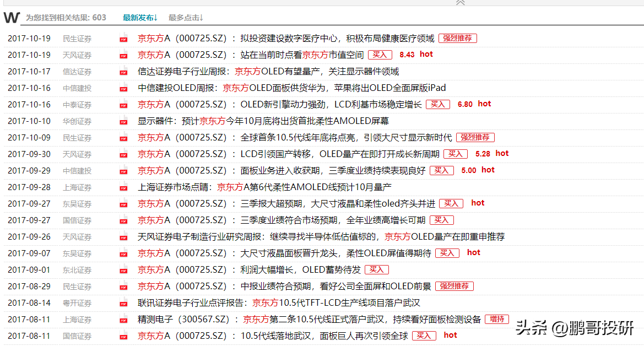Open PDF icon for LCD引领国产转移 report
Screen dimensions: 644x346
pos(123,154)
